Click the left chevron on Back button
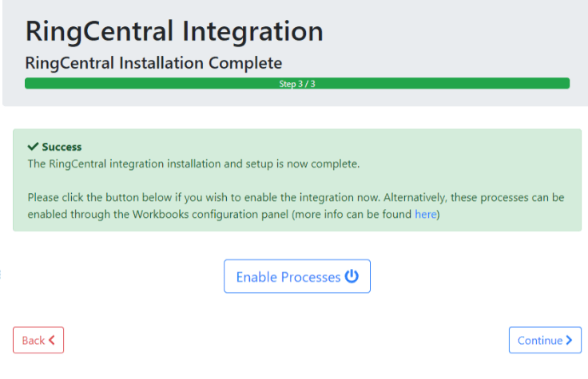Viewport: 588px width, 379px height. point(52,340)
